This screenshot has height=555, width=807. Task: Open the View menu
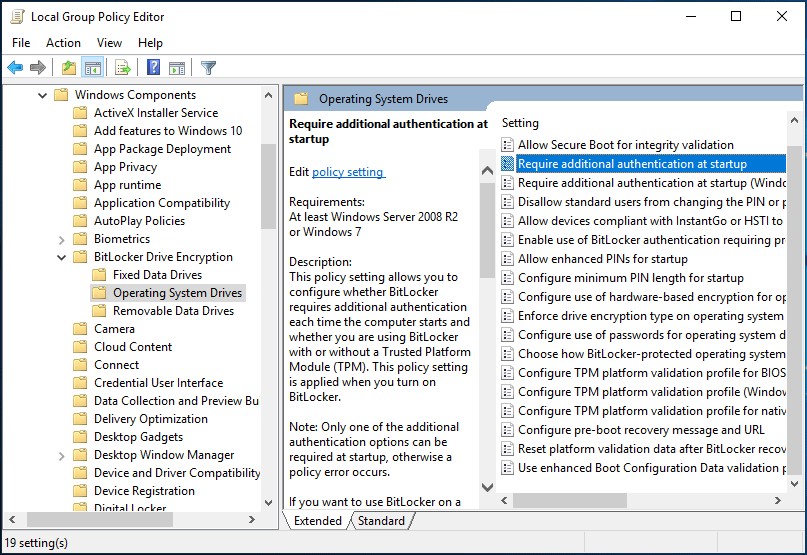point(109,43)
